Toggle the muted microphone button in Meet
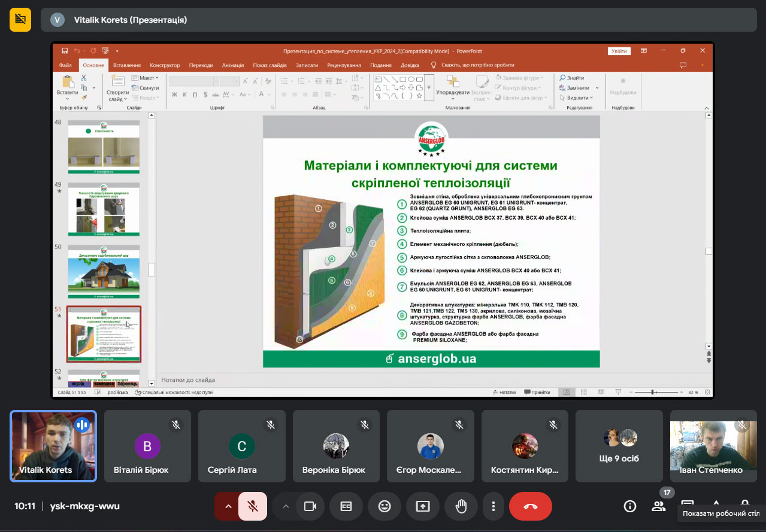The image size is (766, 532). (253, 506)
